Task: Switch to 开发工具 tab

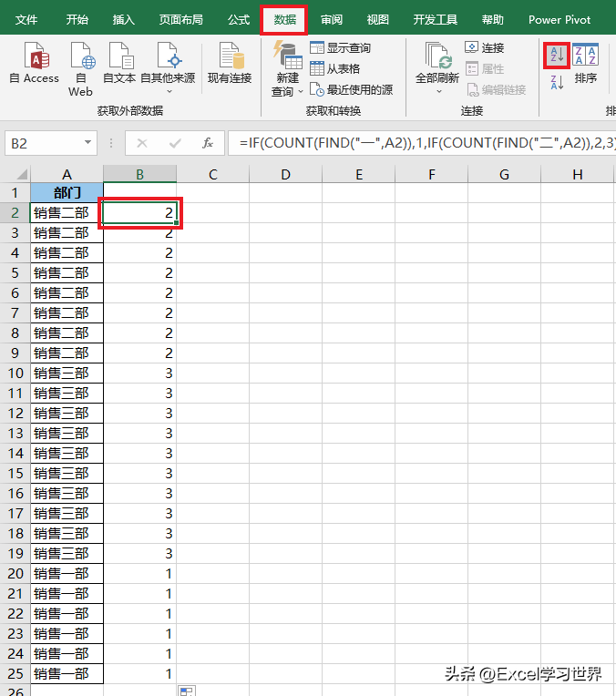Action: [435, 19]
